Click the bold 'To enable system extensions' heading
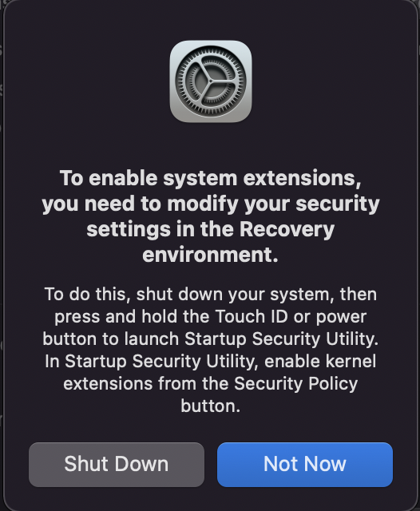420x511 pixels. 211,216
